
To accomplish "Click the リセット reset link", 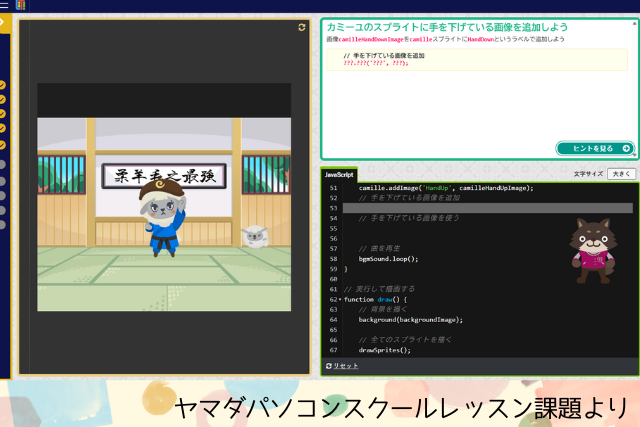I will (345, 366).
